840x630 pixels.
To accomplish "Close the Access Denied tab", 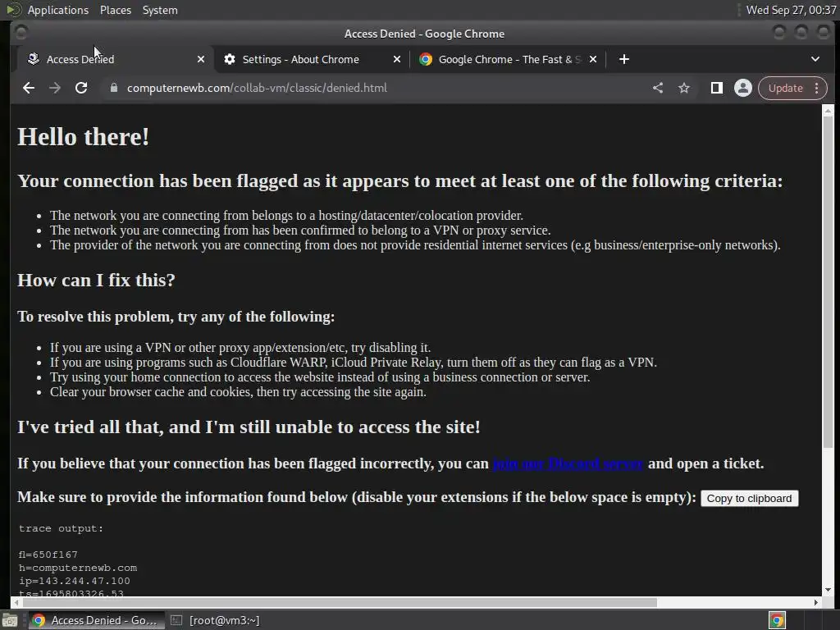I will [201, 59].
